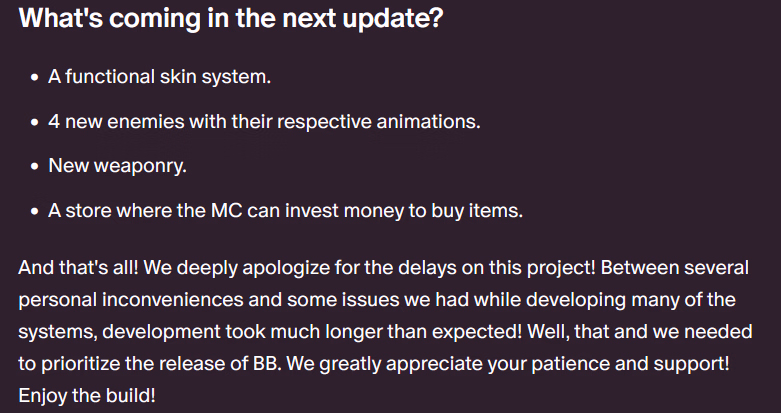Click the bullet dot before "A store where"
Viewport: 781px width, 413px height.
(x=35, y=212)
